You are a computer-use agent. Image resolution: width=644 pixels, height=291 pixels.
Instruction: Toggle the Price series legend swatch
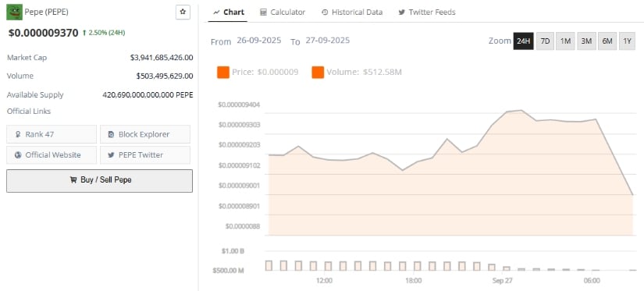point(223,73)
